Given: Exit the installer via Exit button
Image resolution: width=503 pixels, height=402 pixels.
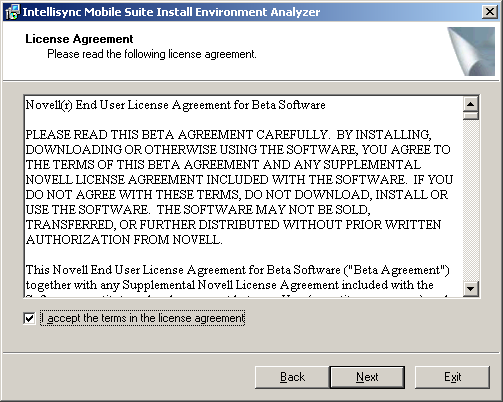Looking at the screenshot, I should coord(452,377).
